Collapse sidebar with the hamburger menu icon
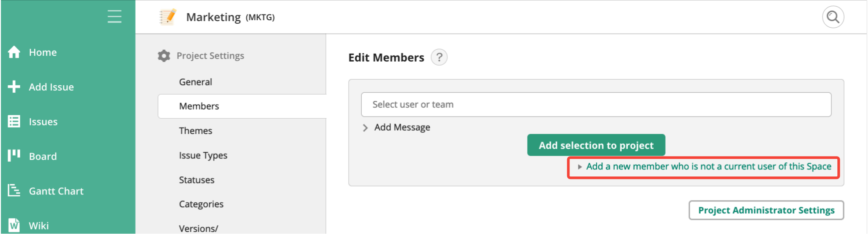This screenshot has height=234, width=868. tap(115, 16)
